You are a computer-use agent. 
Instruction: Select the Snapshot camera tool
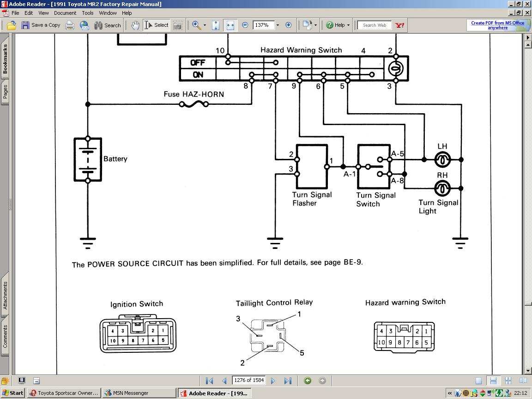(177, 25)
